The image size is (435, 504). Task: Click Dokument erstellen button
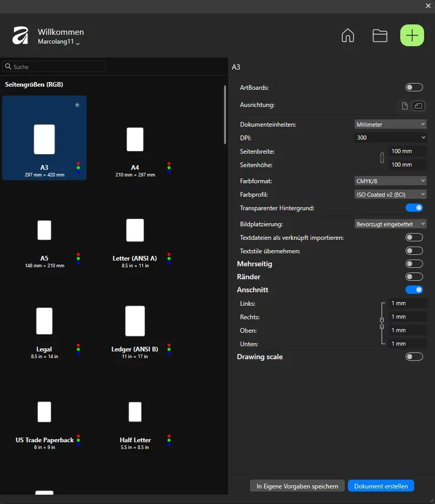381,486
